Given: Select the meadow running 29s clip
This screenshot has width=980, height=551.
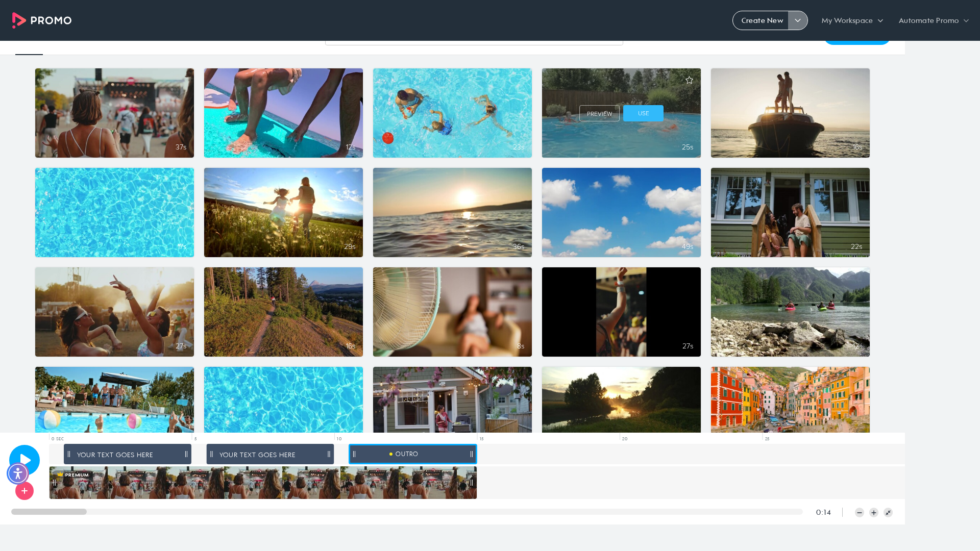Looking at the screenshot, I should point(283,212).
